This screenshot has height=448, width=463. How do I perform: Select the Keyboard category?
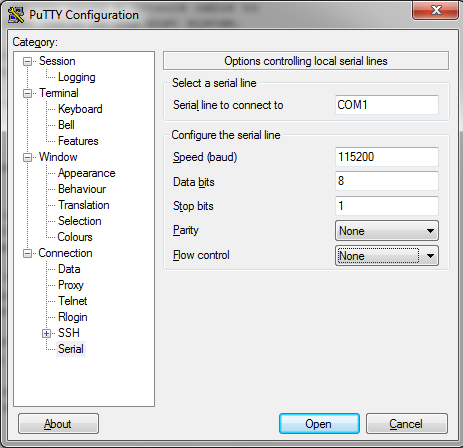pyautogui.click(x=80, y=109)
